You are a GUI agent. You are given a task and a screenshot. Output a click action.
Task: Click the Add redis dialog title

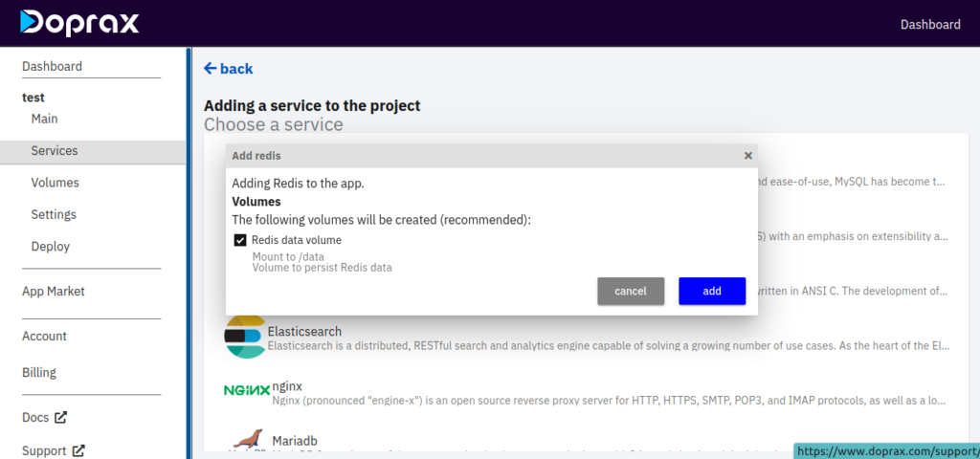pyautogui.click(x=256, y=156)
